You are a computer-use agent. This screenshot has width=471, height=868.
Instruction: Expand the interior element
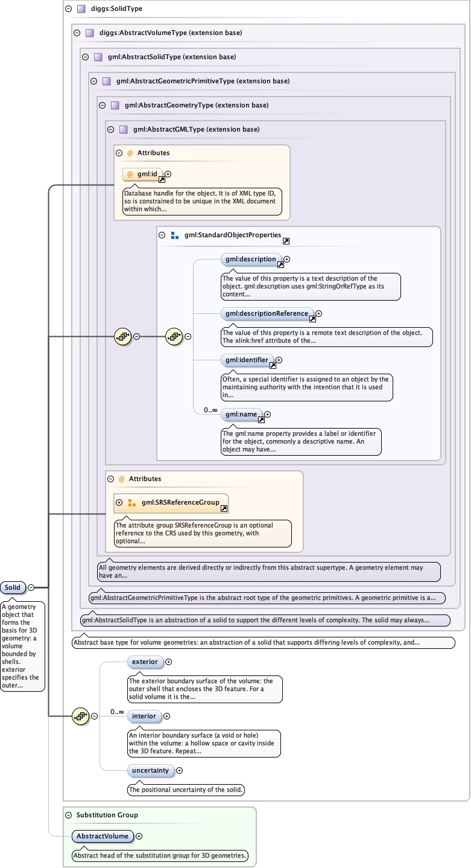click(x=167, y=716)
